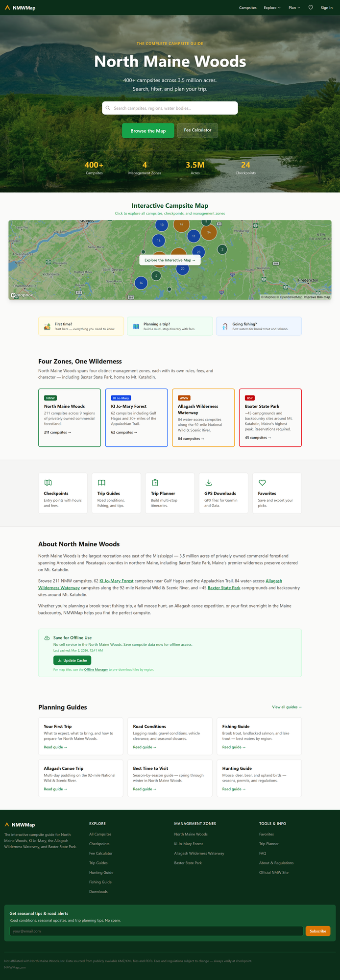Read guide for Hunting Guide
Screen dimensions: 340x980
(234, 789)
